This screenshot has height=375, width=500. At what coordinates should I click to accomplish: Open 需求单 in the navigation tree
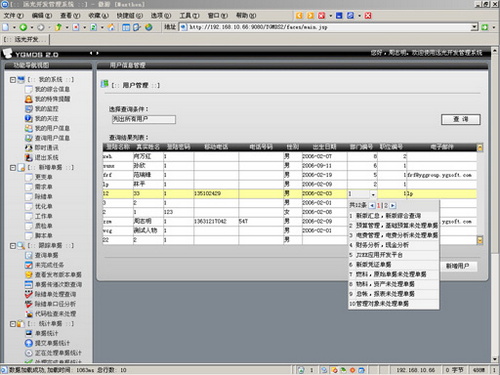[44, 187]
